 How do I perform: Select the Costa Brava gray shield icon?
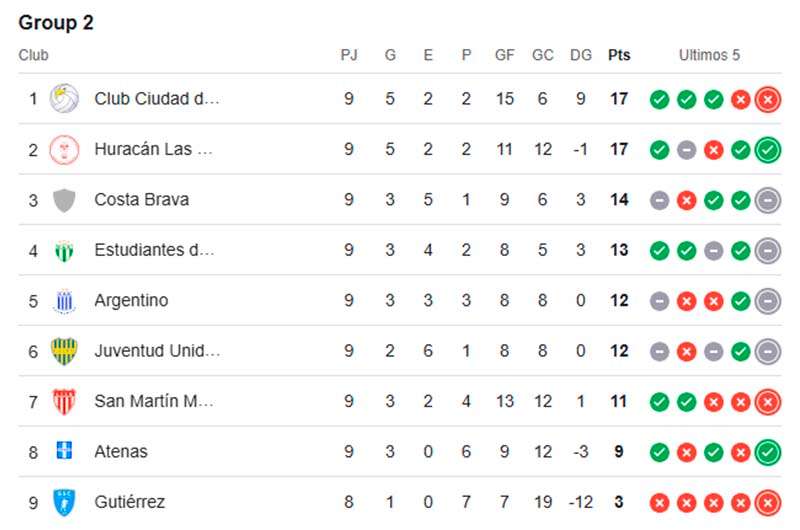[x=64, y=200]
